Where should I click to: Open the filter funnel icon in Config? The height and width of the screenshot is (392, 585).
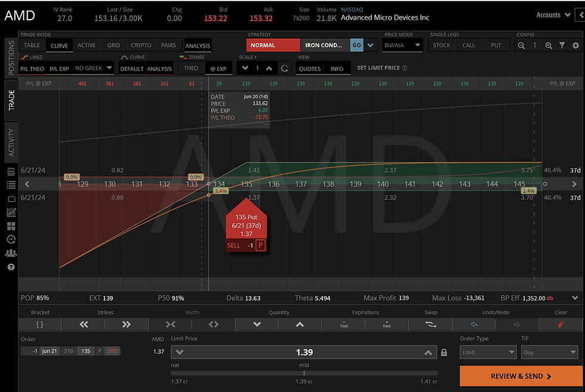(x=562, y=45)
